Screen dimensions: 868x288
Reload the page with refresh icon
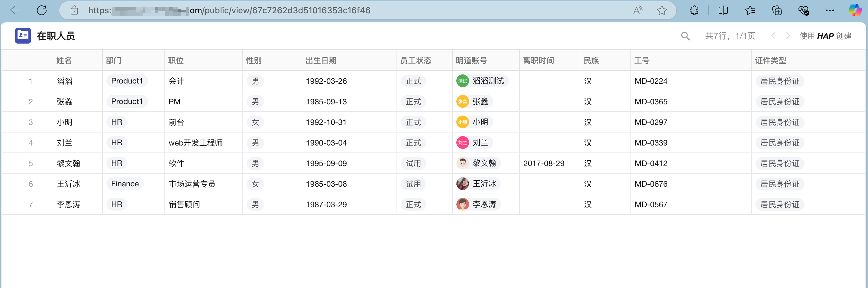[42, 11]
